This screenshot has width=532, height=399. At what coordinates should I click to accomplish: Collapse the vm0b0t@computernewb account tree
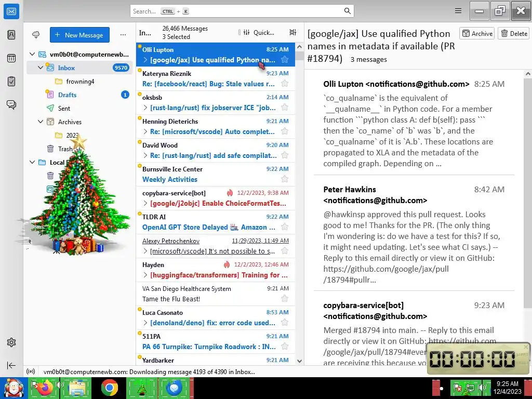coord(32,54)
